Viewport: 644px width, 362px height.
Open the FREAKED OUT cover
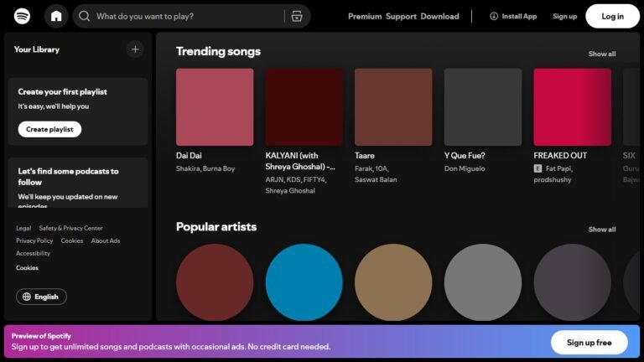[573, 107]
